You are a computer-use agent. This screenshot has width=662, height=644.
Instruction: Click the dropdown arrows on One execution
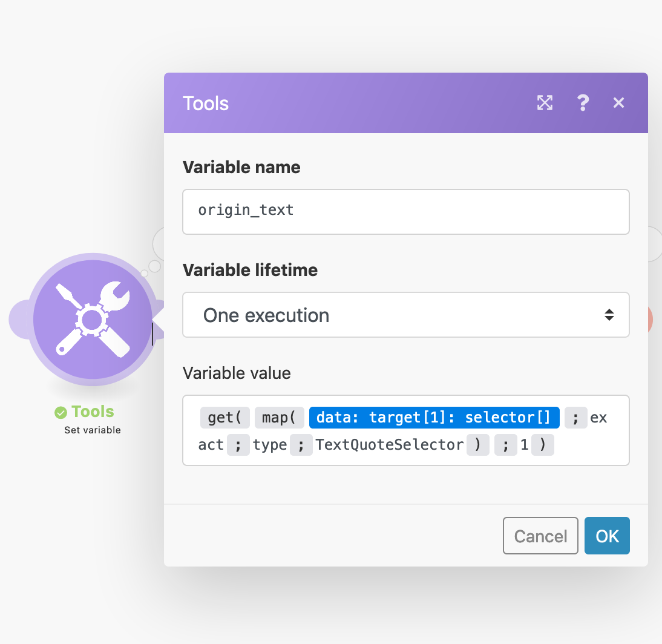coord(609,315)
